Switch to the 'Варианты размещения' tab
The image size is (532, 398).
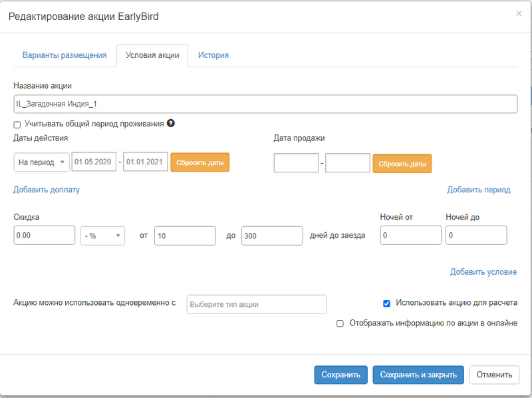click(x=65, y=55)
